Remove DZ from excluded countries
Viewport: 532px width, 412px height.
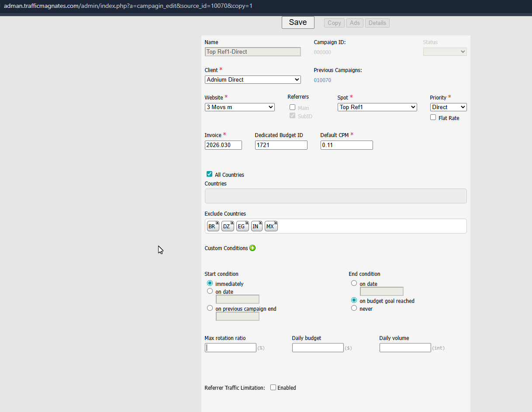click(232, 223)
